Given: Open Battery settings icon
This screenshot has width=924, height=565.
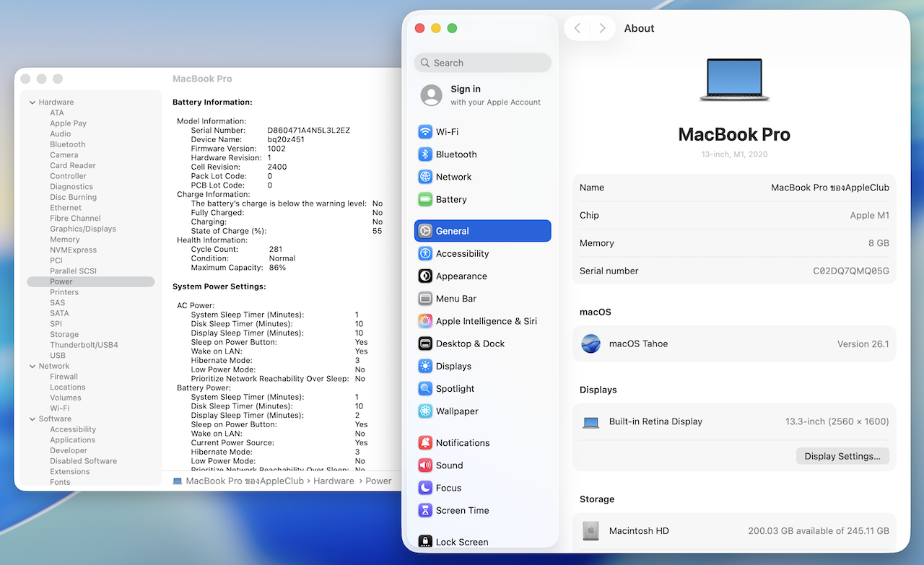Looking at the screenshot, I should (x=425, y=200).
